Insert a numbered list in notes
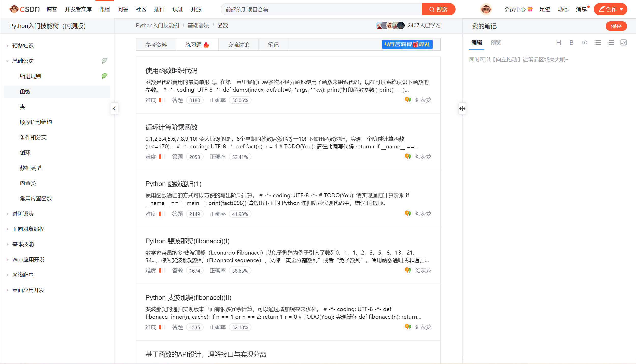The height and width of the screenshot is (364, 636). 610,43
